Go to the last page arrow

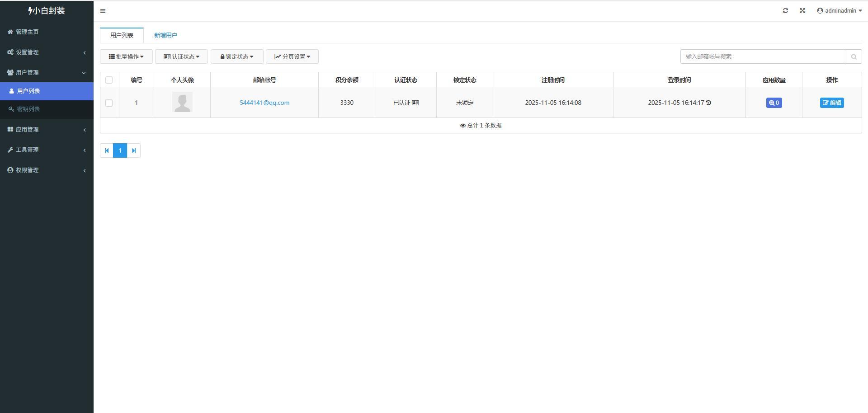click(134, 150)
